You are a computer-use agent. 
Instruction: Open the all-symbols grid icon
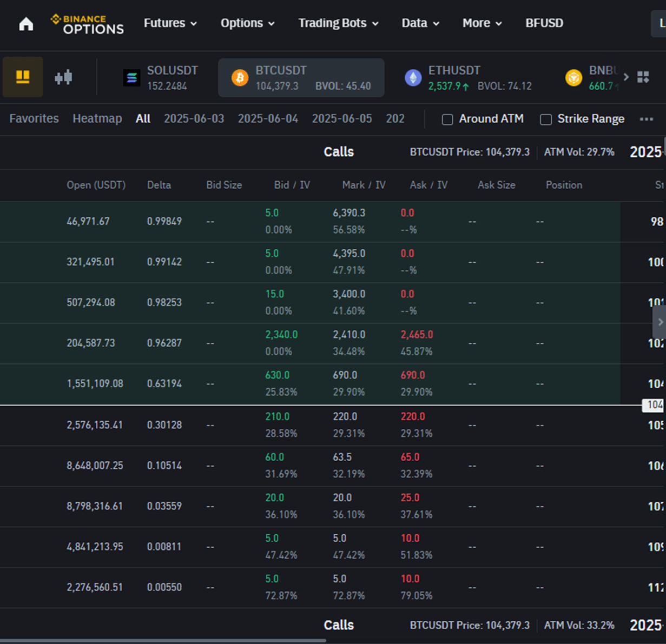tap(643, 77)
